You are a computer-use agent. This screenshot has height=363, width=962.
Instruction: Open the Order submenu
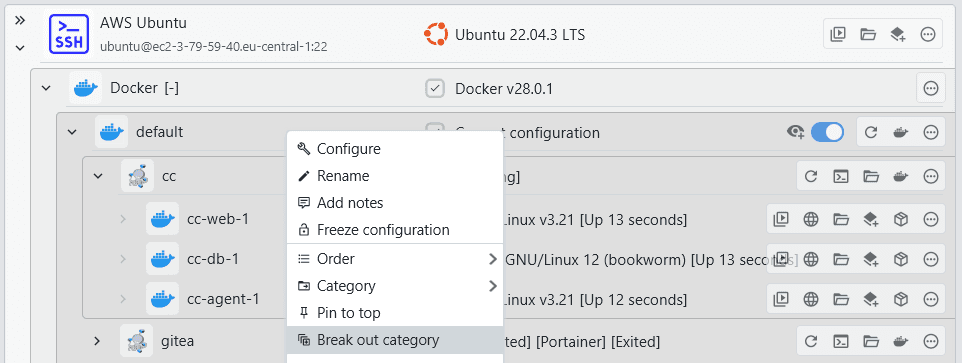395,259
